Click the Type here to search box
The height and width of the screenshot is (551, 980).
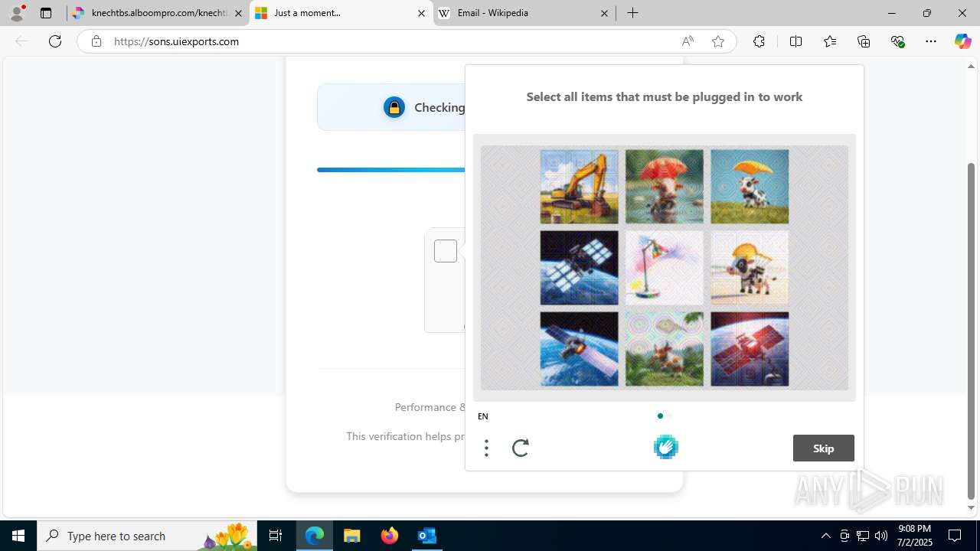(x=147, y=536)
